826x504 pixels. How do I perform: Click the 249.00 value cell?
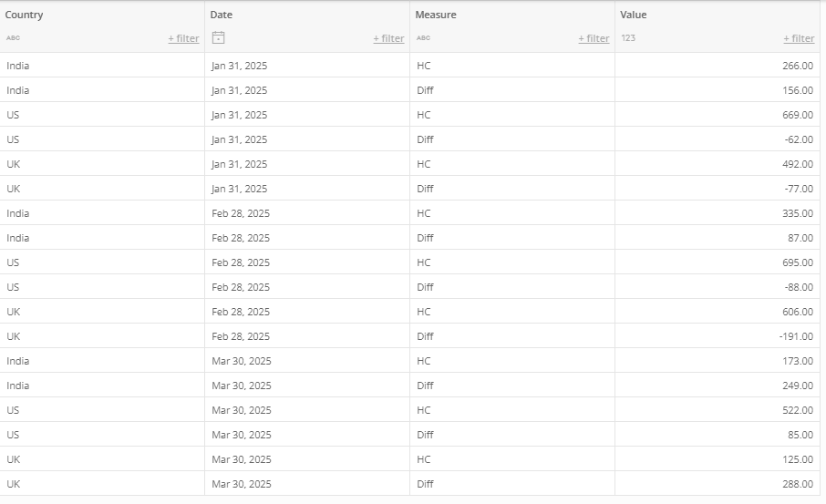tap(717, 385)
